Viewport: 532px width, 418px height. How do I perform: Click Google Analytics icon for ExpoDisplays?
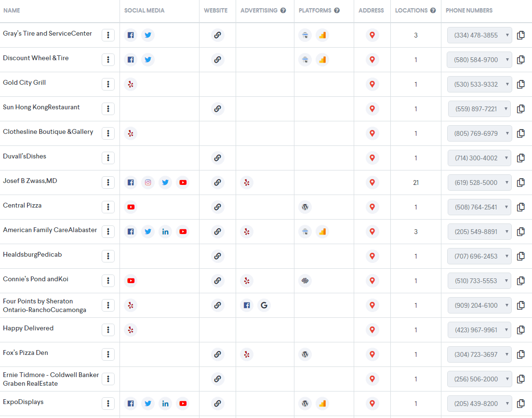coord(322,404)
